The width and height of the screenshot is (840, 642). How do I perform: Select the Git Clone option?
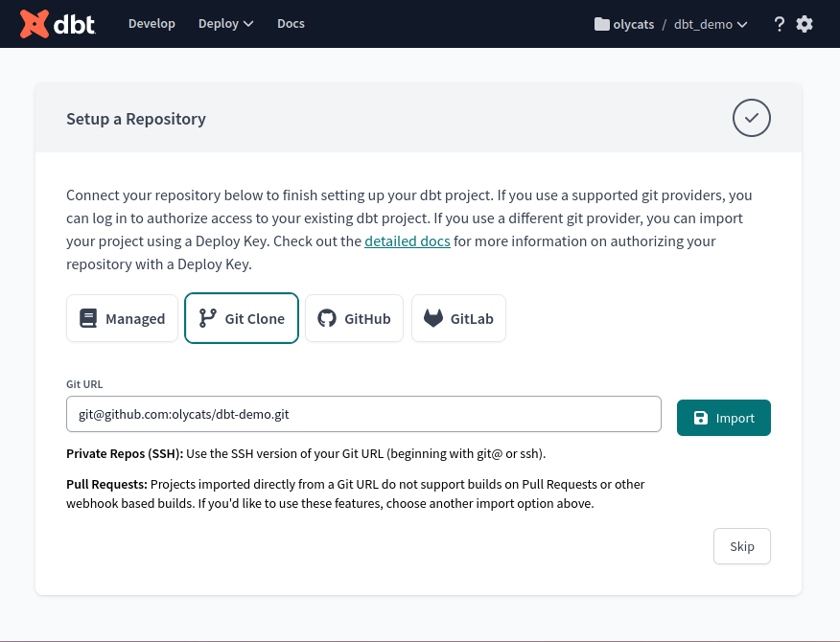tap(242, 318)
